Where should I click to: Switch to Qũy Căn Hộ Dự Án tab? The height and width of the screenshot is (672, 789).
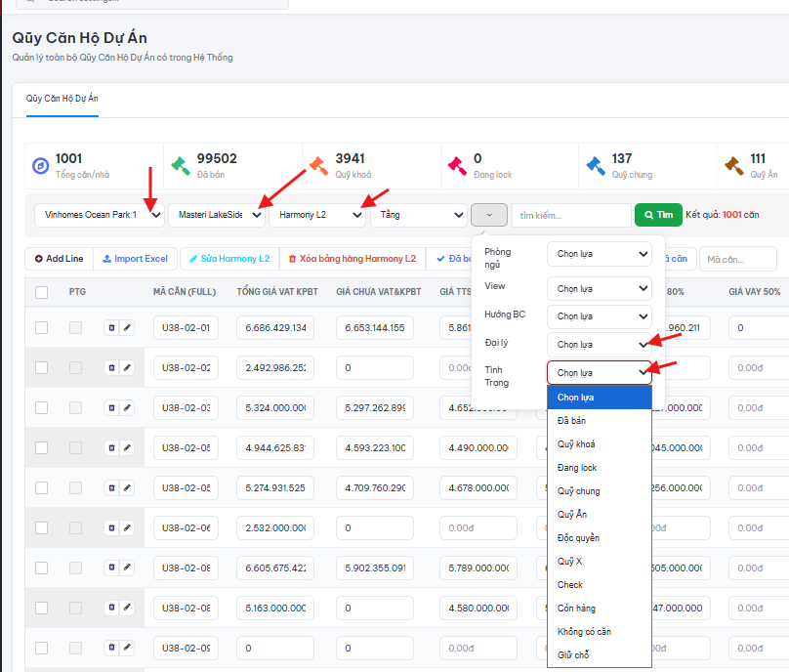pyautogui.click(x=62, y=99)
